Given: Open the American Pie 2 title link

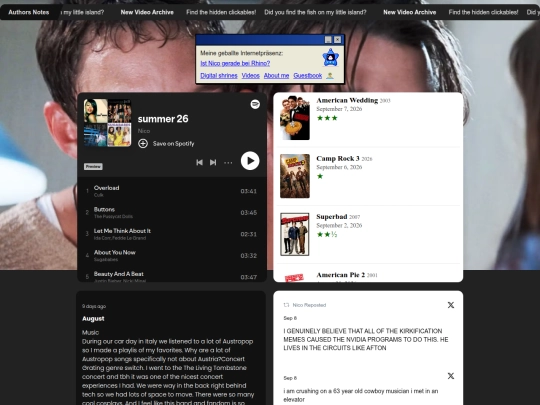Looking at the screenshot, I should coord(341,275).
